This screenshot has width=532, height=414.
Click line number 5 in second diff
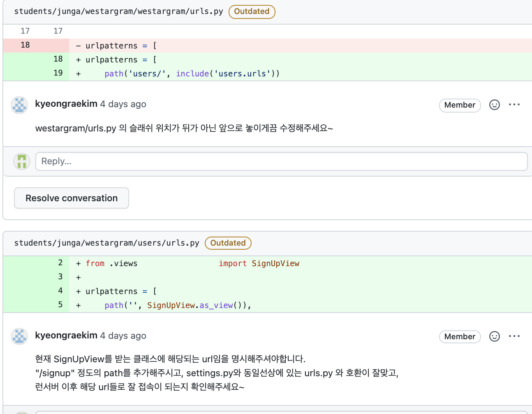point(60,305)
